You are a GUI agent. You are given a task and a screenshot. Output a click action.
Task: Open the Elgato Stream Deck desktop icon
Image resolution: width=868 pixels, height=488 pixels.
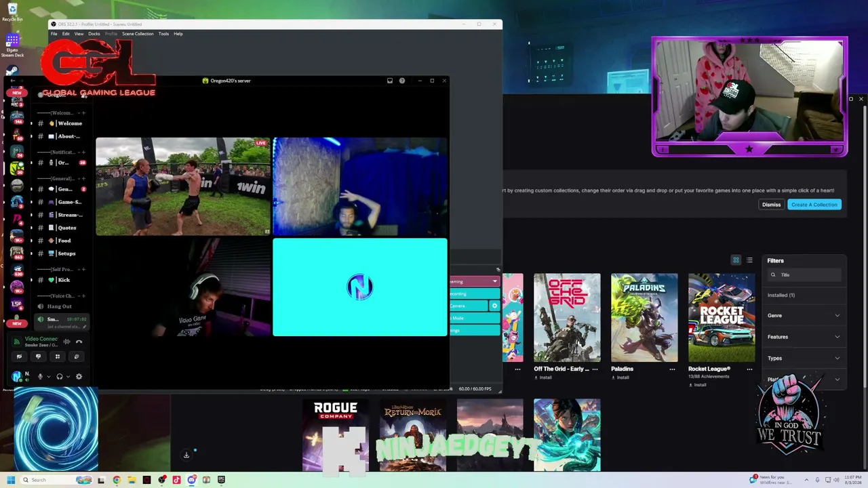coord(12,46)
